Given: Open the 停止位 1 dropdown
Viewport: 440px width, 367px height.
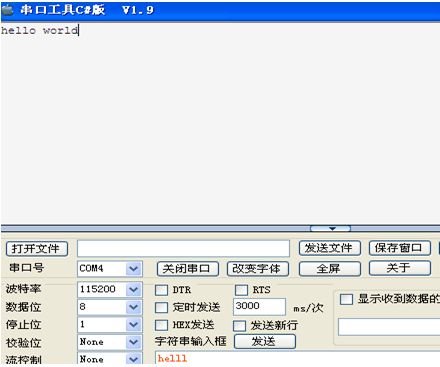Looking at the screenshot, I should (134, 325).
